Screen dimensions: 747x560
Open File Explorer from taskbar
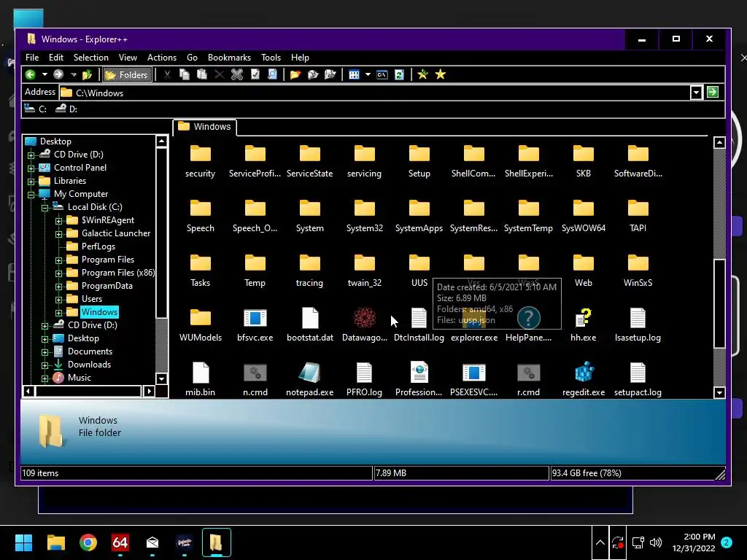55,542
